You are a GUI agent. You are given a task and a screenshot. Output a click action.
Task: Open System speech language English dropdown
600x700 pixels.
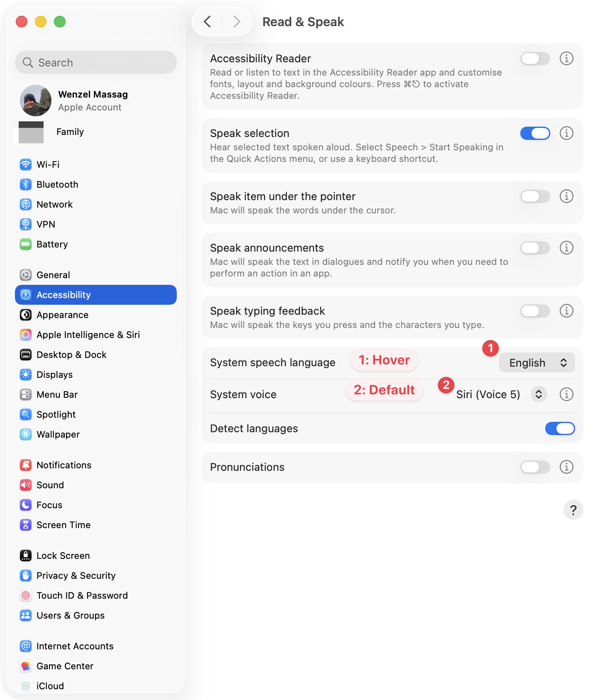click(x=537, y=362)
